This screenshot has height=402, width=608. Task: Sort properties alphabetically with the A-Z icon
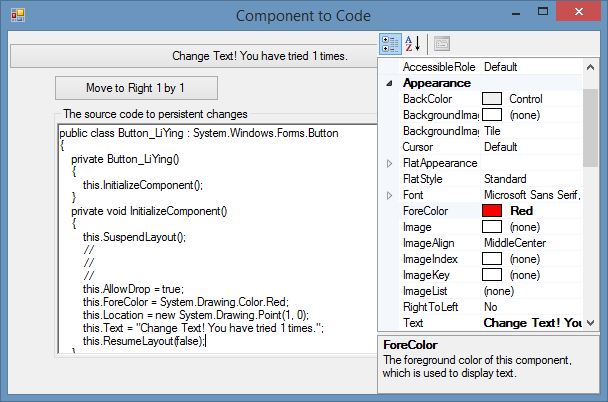tap(413, 44)
